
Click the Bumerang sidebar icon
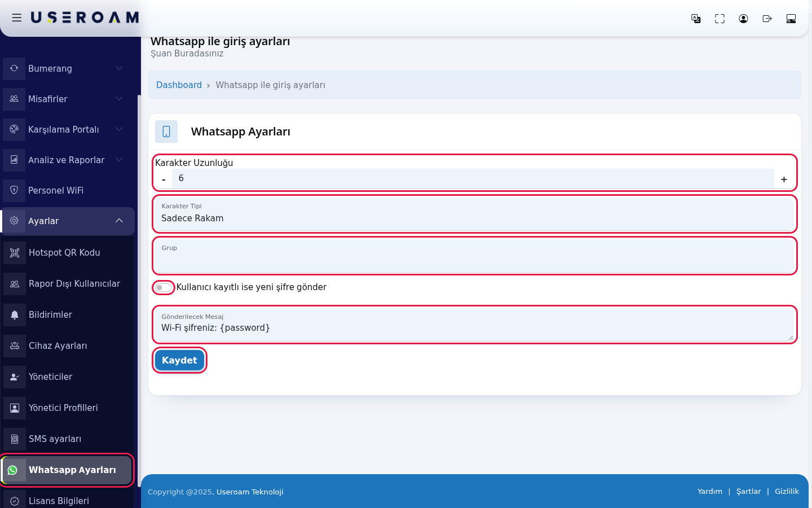pyautogui.click(x=14, y=68)
